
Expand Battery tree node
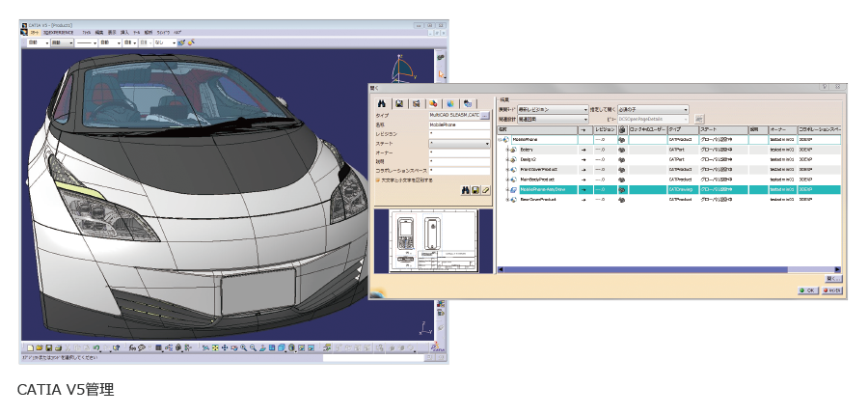[x=507, y=150]
